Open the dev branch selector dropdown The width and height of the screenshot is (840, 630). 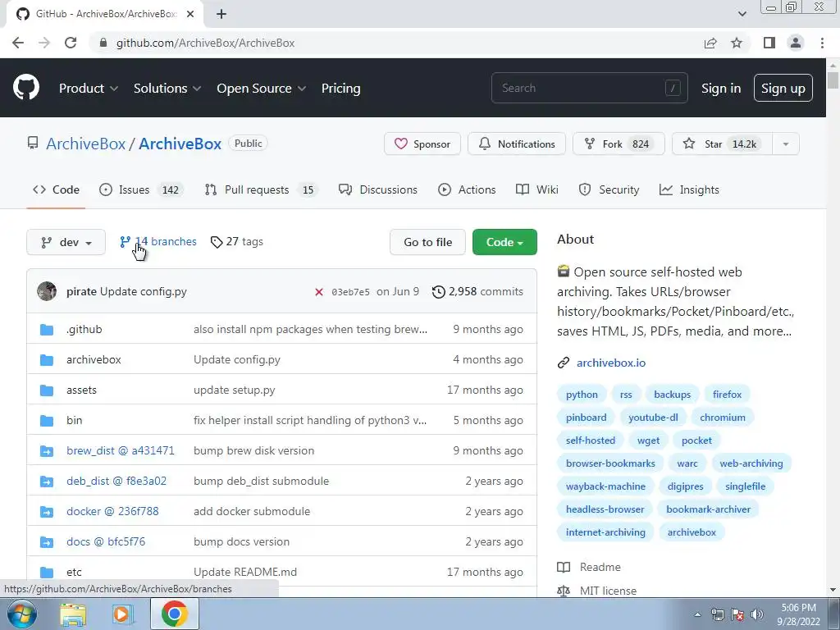pyautogui.click(x=66, y=242)
